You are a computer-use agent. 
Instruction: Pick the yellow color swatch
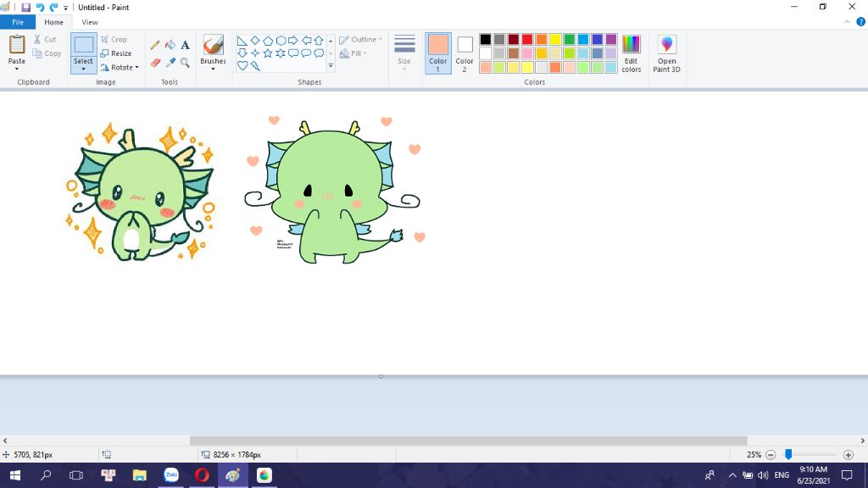(x=555, y=39)
